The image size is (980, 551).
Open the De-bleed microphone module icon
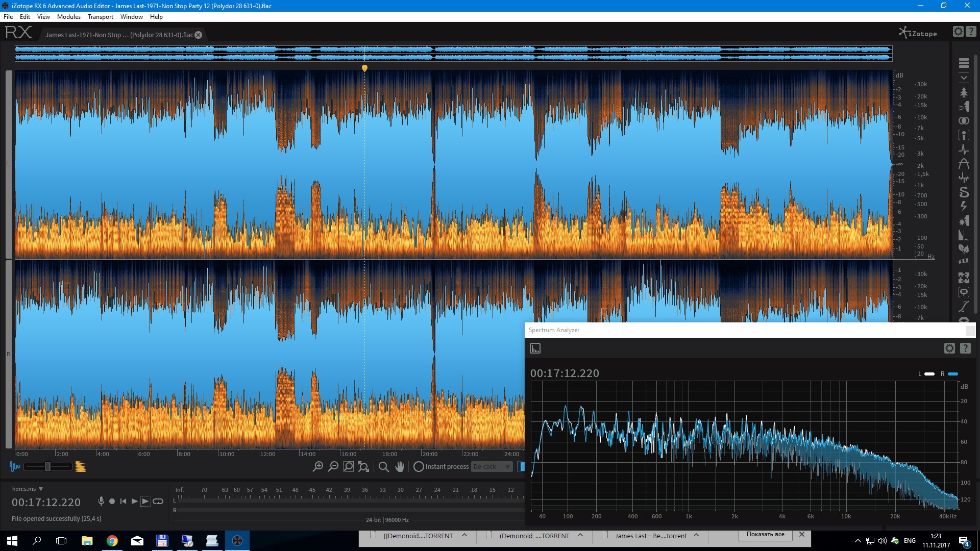click(964, 135)
